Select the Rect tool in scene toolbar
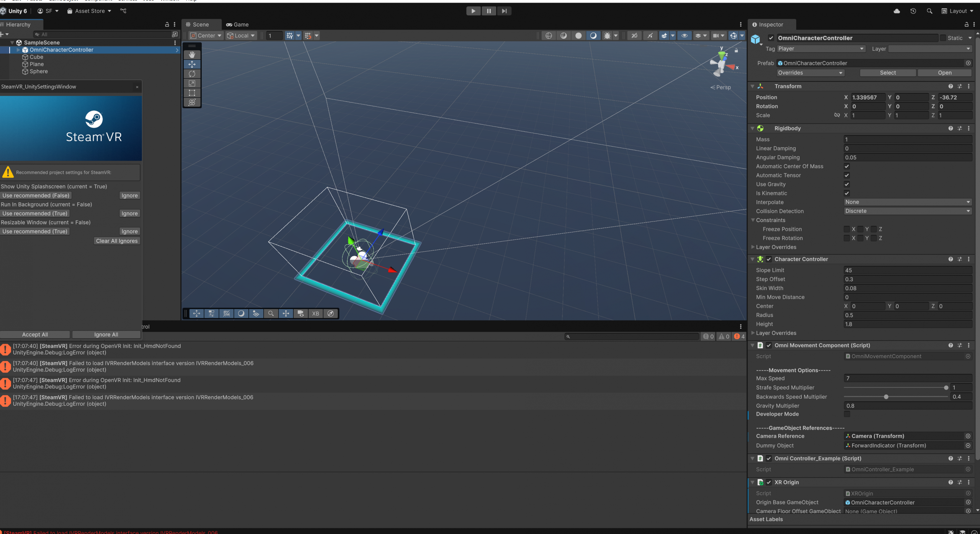This screenshot has height=534, width=980. click(x=192, y=93)
